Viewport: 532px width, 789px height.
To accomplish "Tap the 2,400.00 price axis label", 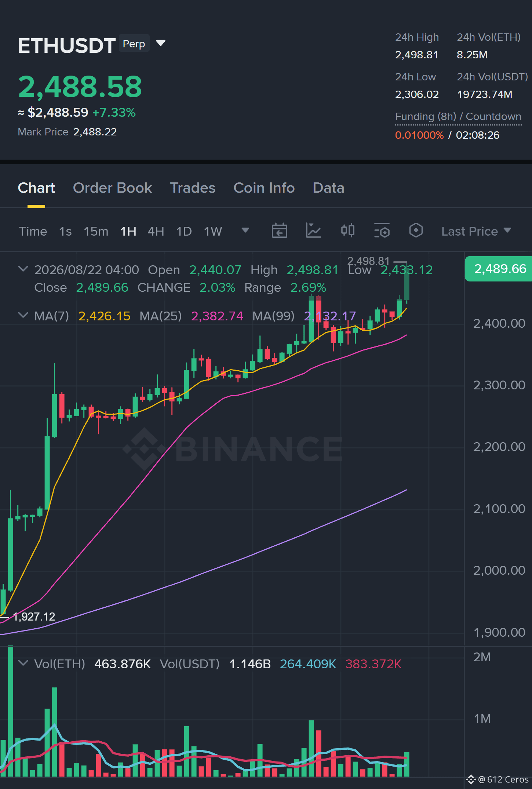I will (x=499, y=323).
